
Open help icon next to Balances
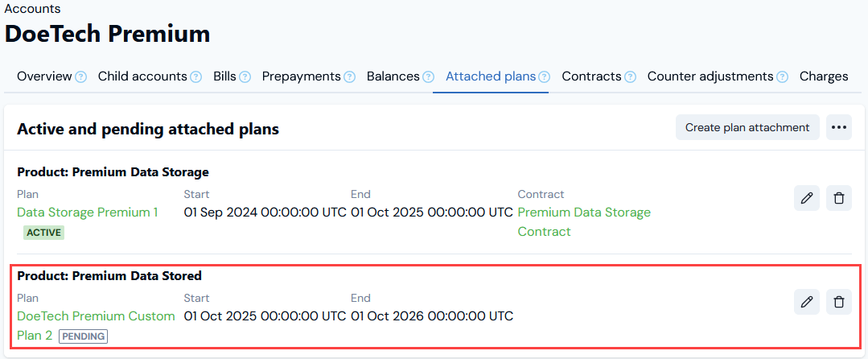coord(428,77)
